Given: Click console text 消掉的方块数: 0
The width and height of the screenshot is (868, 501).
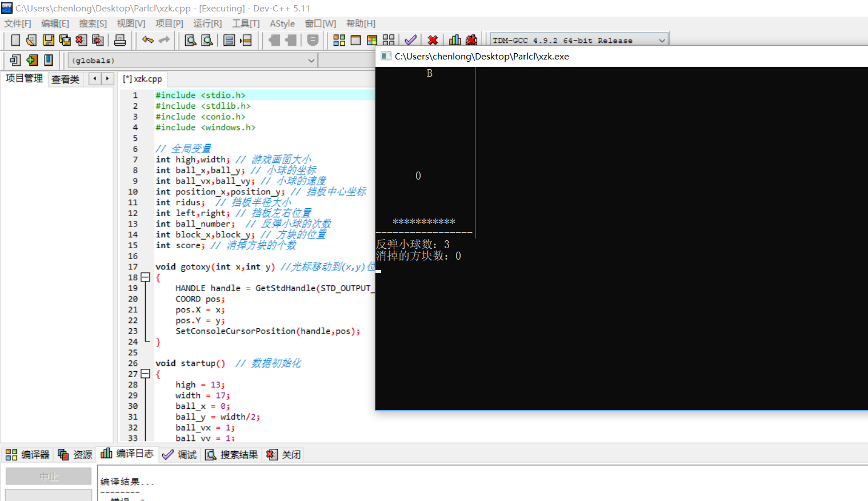Looking at the screenshot, I should click(418, 256).
